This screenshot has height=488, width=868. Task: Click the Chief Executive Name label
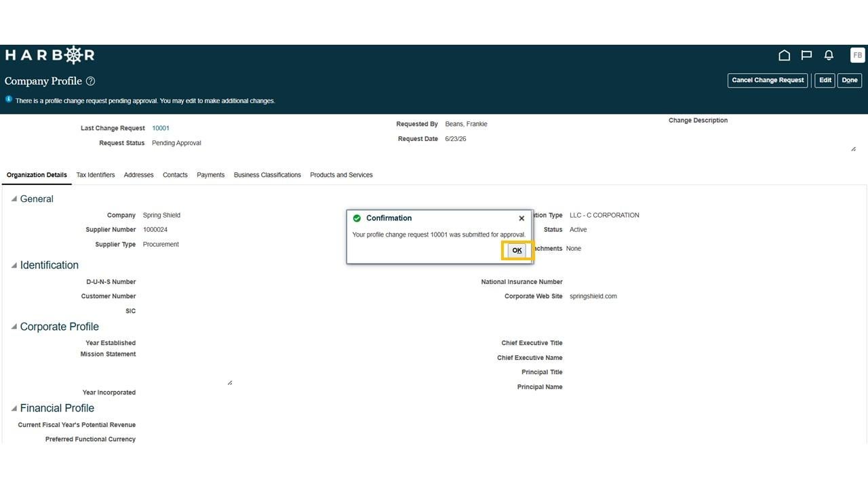[530, 358]
